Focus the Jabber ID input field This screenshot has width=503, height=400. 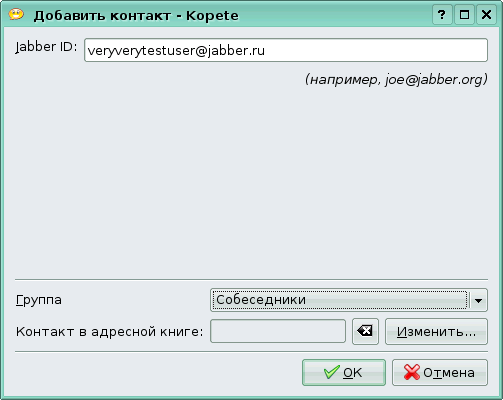(286, 50)
